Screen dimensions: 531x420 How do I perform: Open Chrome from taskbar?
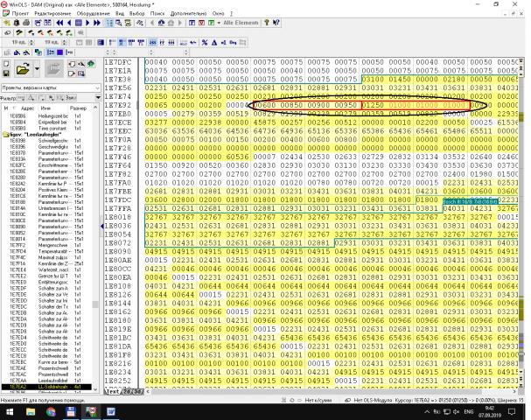(51, 412)
